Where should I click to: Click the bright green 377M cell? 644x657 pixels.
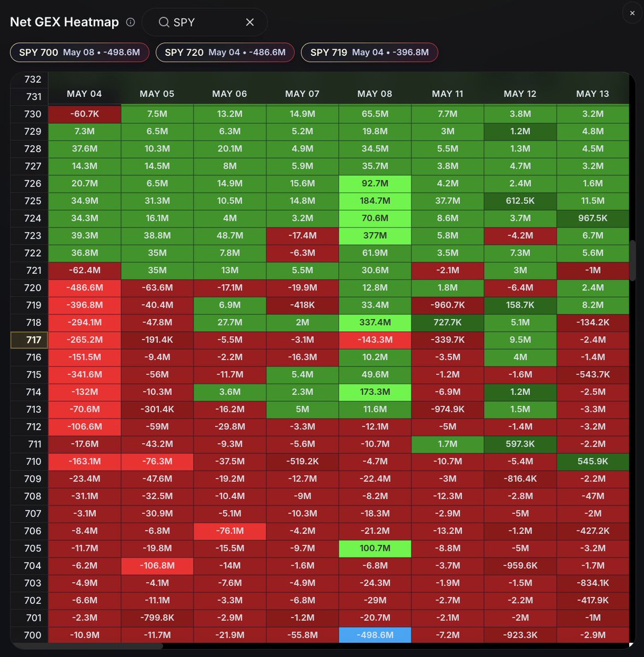pyautogui.click(x=375, y=235)
